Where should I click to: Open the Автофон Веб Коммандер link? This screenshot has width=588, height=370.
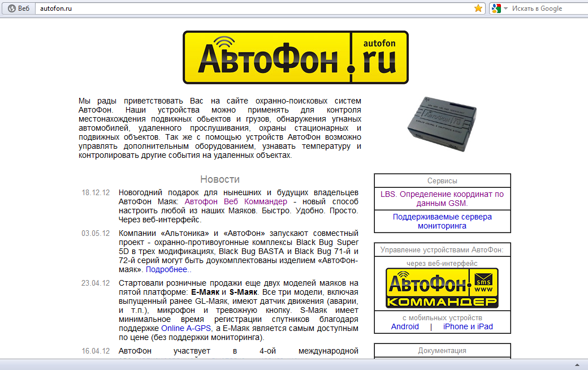coord(236,202)
